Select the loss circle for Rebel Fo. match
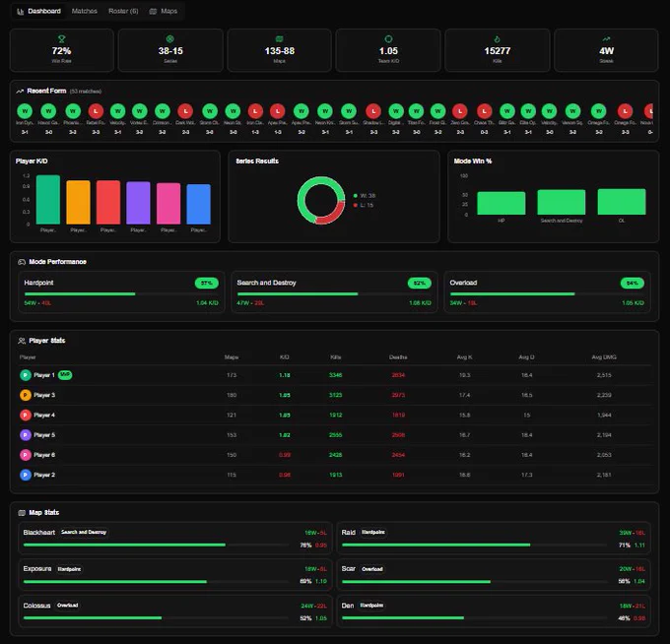 pos(96,111)
